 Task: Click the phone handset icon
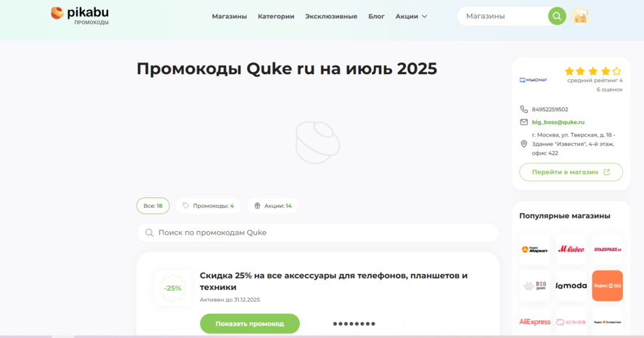tap(523, 109)
